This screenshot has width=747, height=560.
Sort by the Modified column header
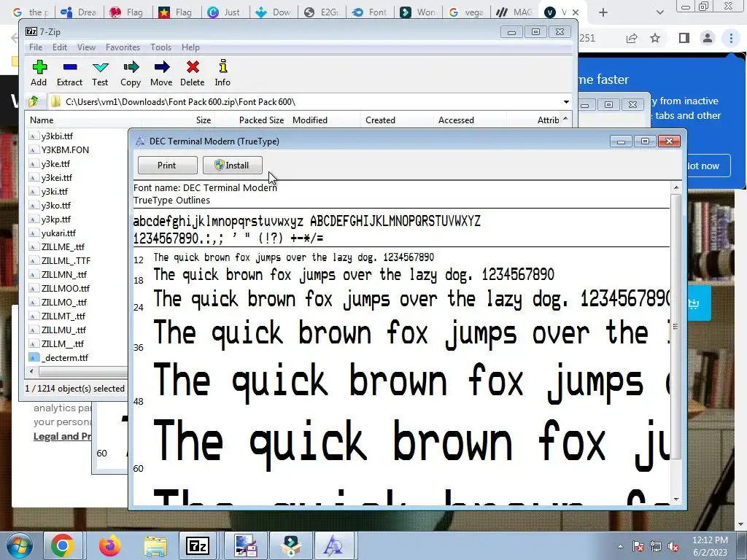(325, 120)
